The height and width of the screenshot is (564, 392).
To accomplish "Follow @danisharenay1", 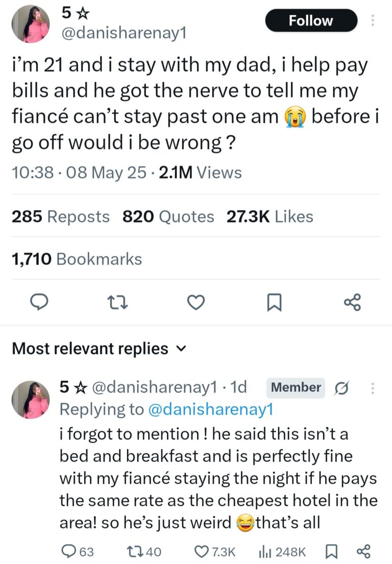I will pyautogui.click(x=311, y=20).
